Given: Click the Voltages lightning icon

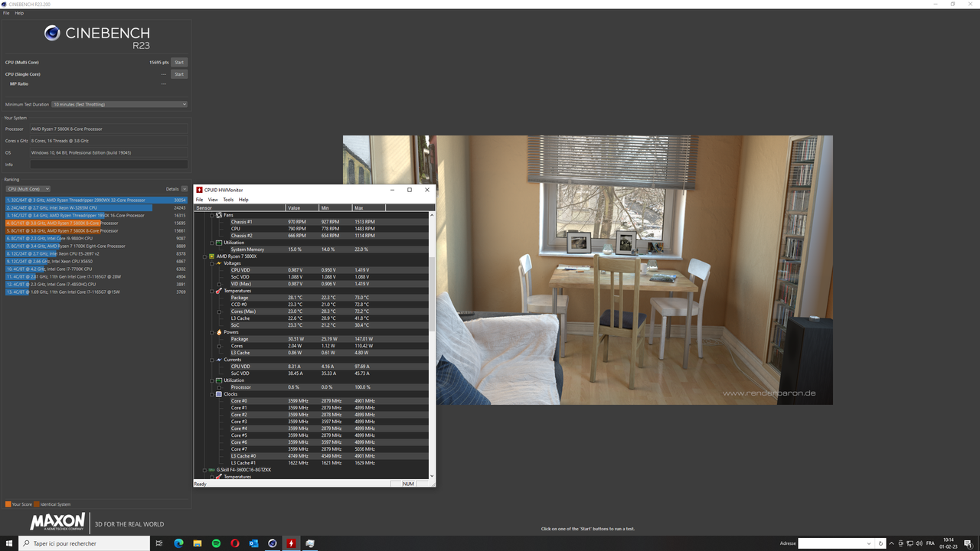Looking at the screenshot, I should [x=219, y=263].
